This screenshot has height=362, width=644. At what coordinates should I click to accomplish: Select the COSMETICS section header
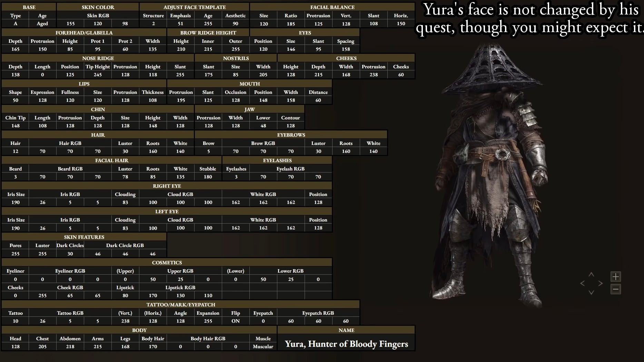(x=167, y=263)
